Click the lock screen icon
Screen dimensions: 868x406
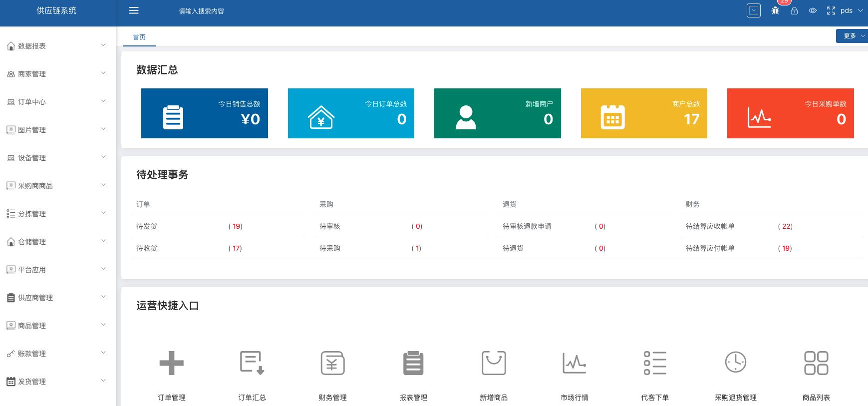[794, 10]
